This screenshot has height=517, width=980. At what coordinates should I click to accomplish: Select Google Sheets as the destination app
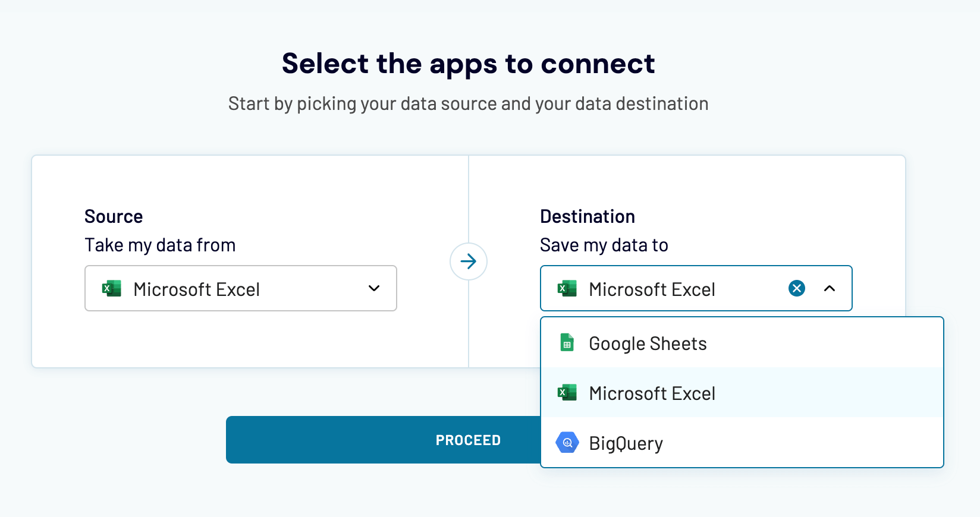[x=647, y=343]
